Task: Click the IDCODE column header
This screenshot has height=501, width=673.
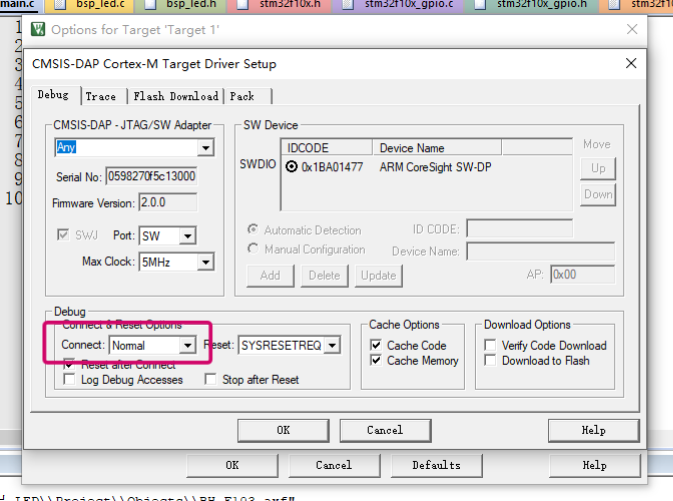Action: 327,148
